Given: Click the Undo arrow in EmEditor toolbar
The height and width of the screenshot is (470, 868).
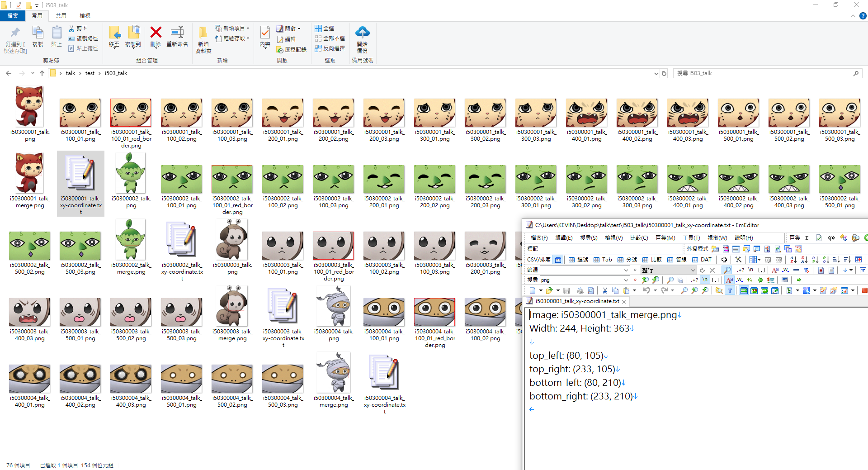Looking at the screenshot, I should (x=646, y=290).
